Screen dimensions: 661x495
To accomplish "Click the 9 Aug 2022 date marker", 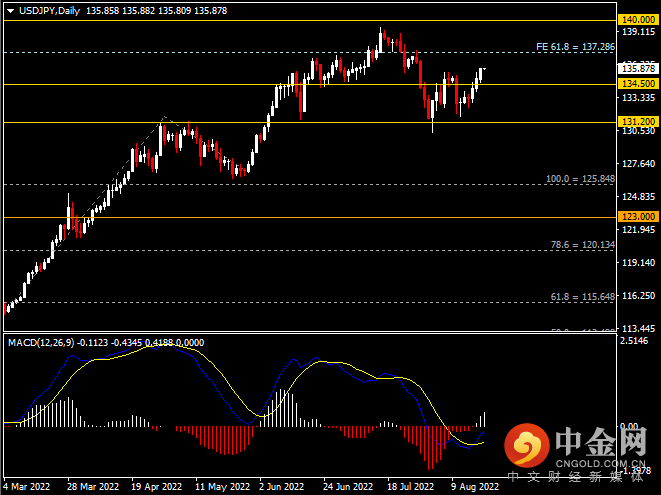I will 475,487.
